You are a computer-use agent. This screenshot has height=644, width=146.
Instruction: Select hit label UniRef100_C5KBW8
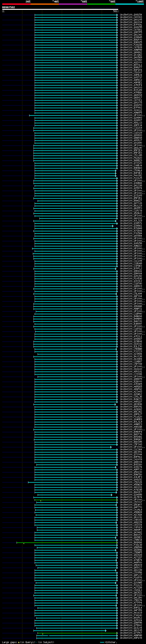coord(131,349)
